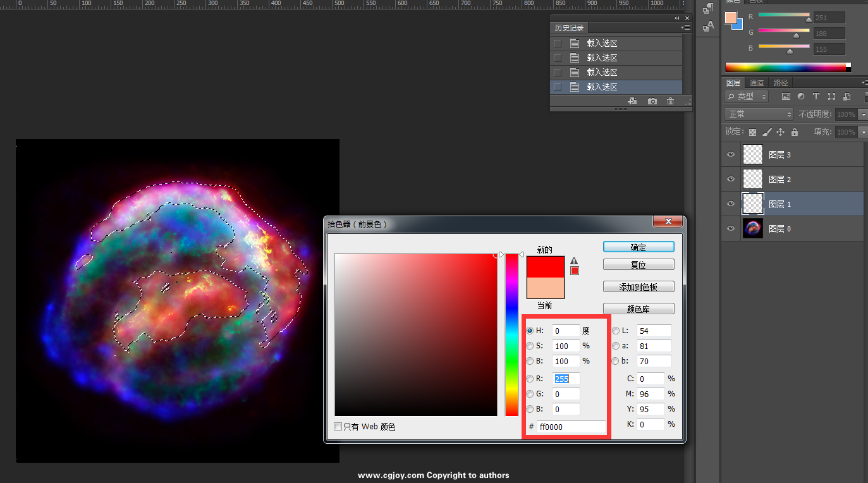The width and height of the screenshot is (868, 483).
Task: Open the Paragraph Styles collapsed panel icon
Action: (x=709, y=9)
